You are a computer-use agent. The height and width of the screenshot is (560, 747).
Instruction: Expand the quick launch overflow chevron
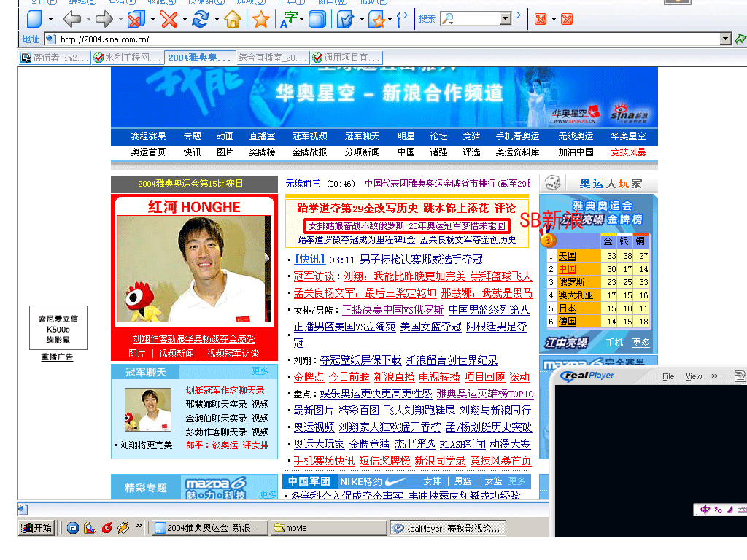139,526
